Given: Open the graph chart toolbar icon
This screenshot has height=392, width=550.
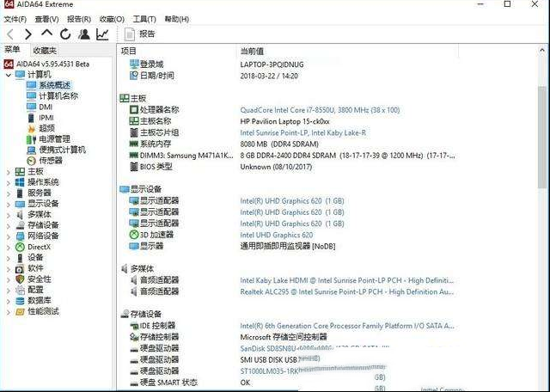Looking at the screenshot, I should 102,34.
